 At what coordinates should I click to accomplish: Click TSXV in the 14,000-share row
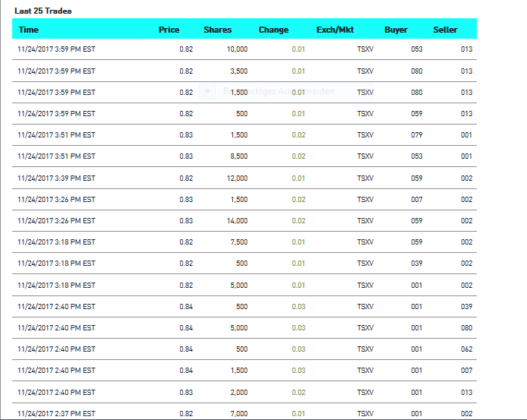[x=365, y=221]
